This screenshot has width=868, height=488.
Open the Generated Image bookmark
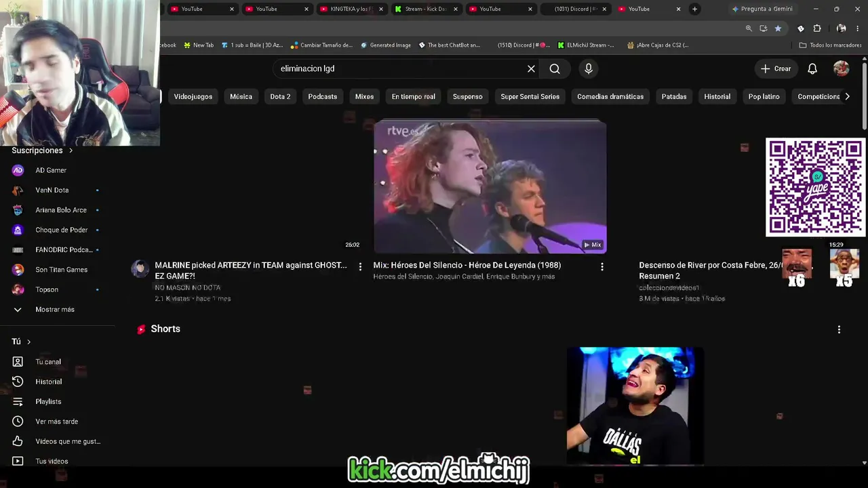[x=385, y=45]
